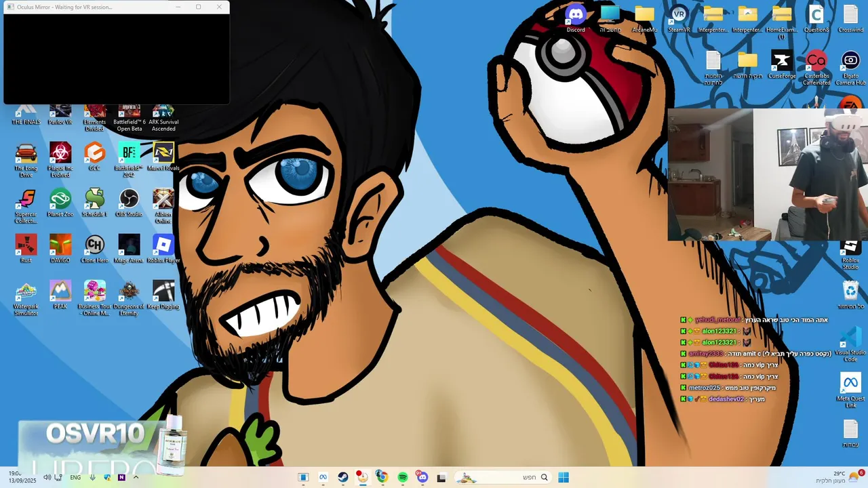Open the CurseForge shortcut
Viewport: 868px width, 488px height.
click(x=782, y=64)
